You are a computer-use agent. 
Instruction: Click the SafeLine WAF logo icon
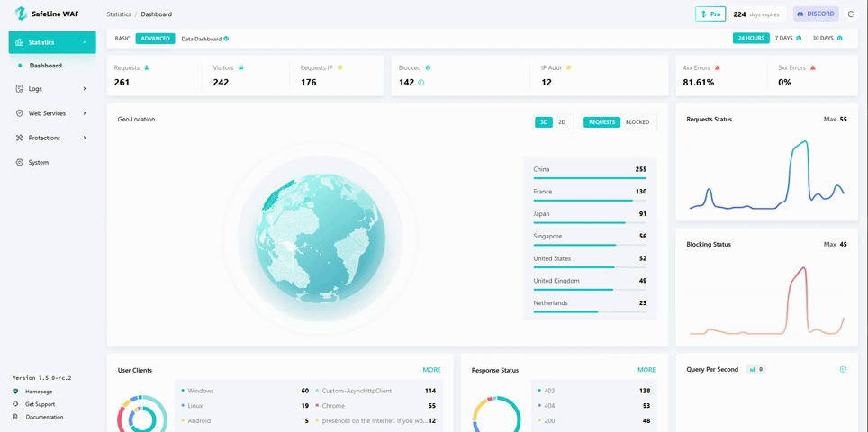pyautogui.click(x=21, y=13)
